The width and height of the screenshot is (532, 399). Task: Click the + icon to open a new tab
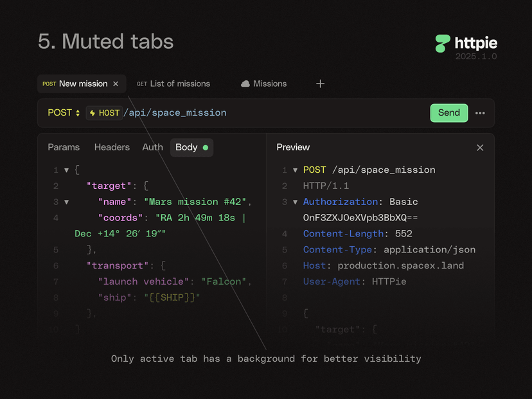(x=320, y=84)
